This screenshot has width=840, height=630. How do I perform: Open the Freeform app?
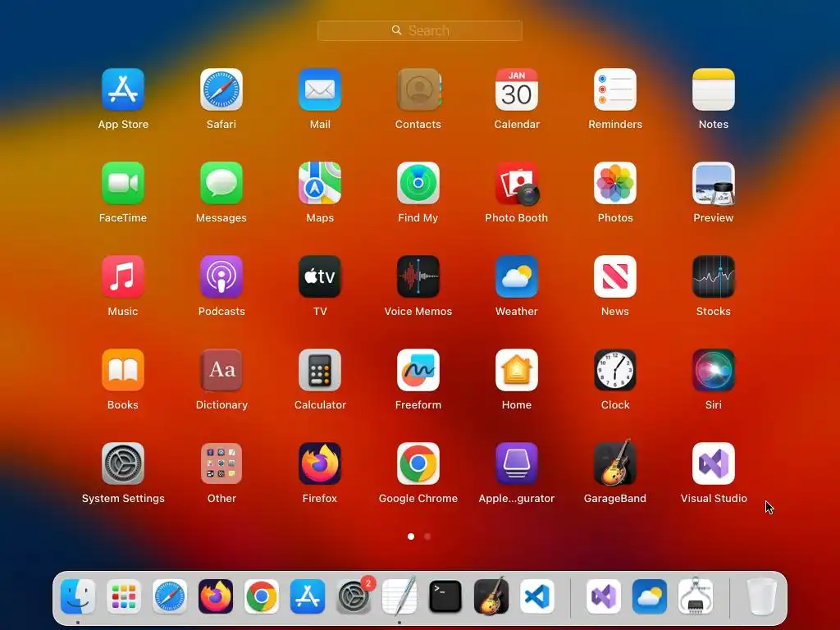pos(418,370)
